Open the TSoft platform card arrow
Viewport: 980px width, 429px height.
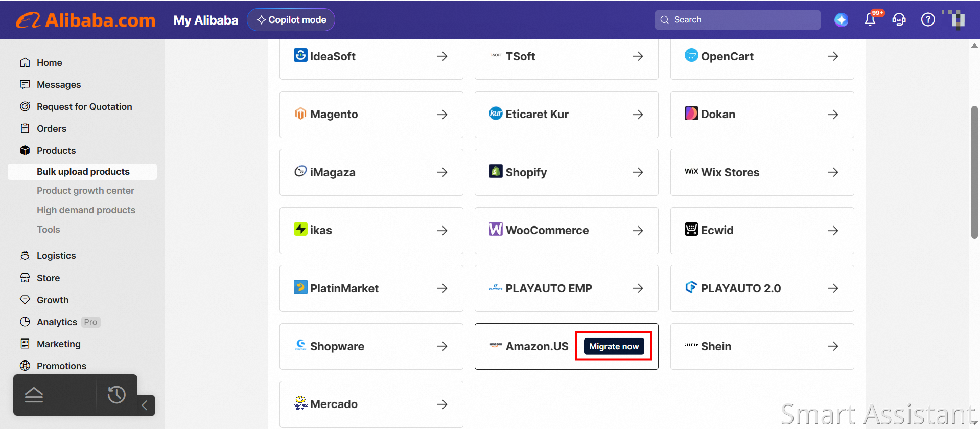(x=638, y=56)
